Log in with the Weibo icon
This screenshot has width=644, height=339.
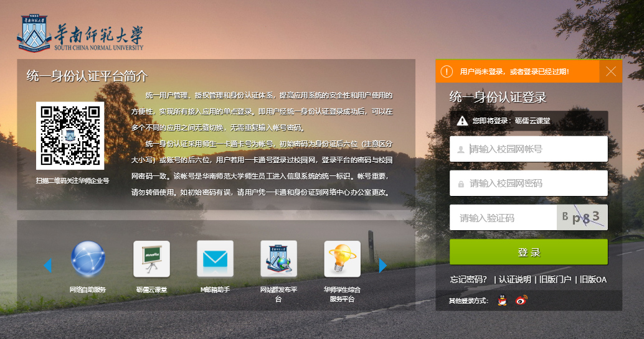(x=521, y=301)
